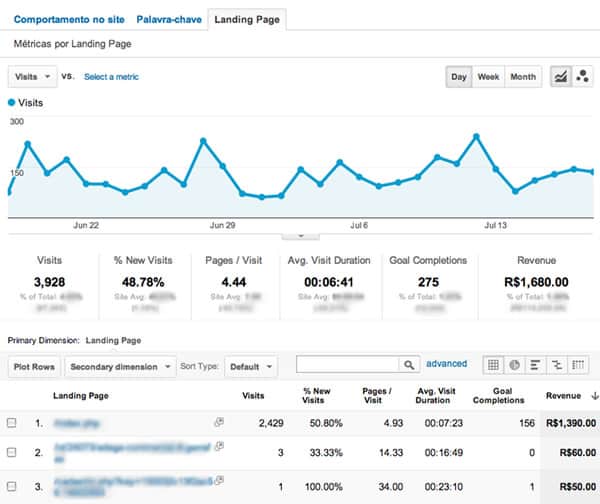Select Month granularity

point(523,77)
